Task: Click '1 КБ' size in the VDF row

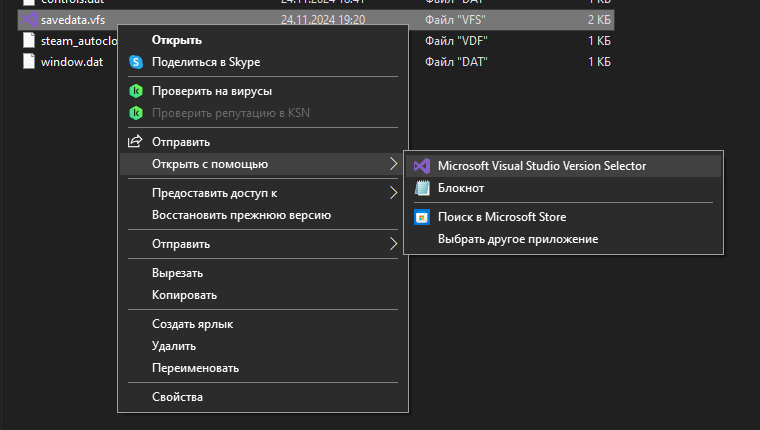Action: pyautogui.click(x=599, y=41)
